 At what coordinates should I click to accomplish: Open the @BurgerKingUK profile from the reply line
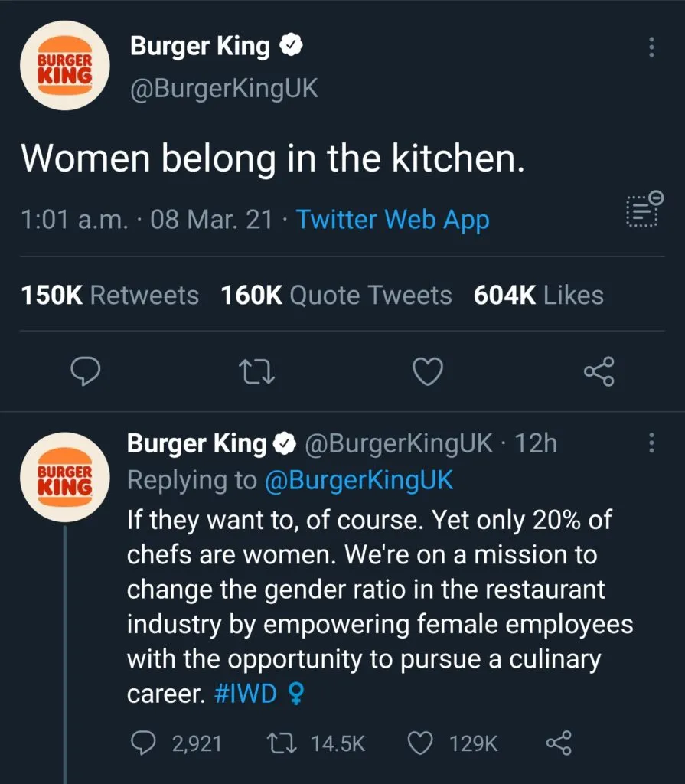(358, 480)
